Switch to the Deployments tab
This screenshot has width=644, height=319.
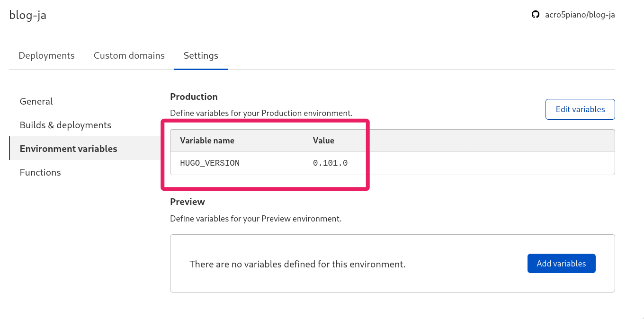point(46,55)
